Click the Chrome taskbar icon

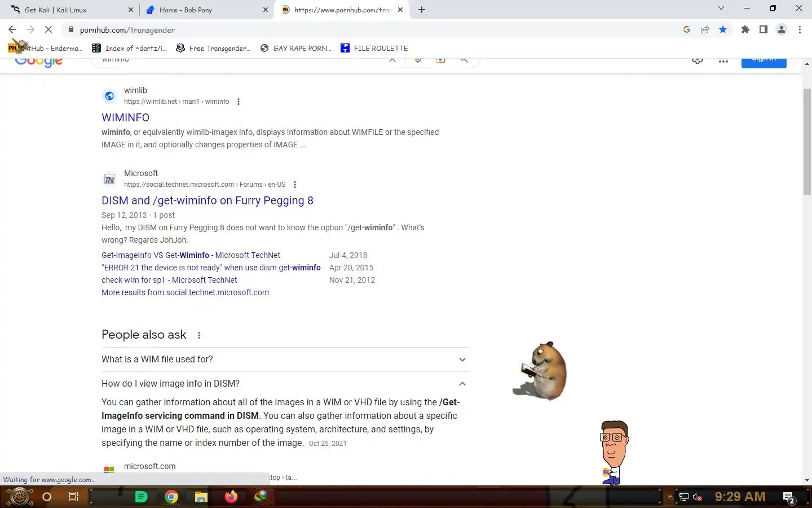[171, 497]
